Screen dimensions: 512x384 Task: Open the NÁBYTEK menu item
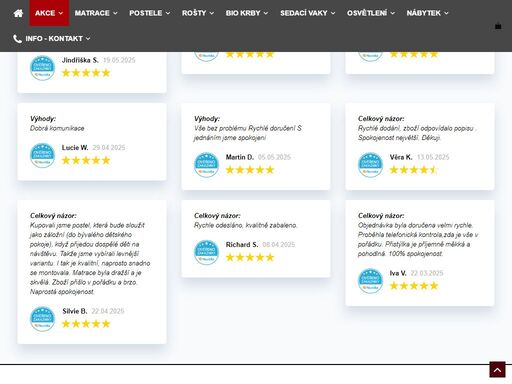click(x=427, y=13)
